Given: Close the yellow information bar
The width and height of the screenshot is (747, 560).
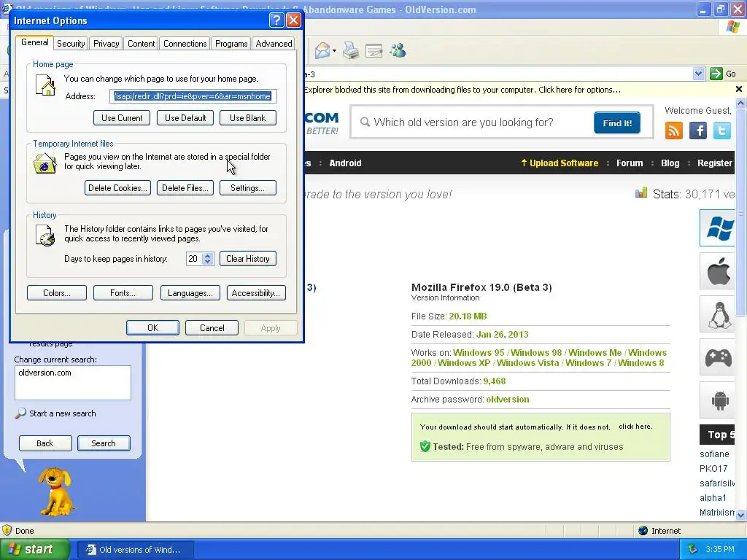Looking at the screenshot, I should click(739, 89).
